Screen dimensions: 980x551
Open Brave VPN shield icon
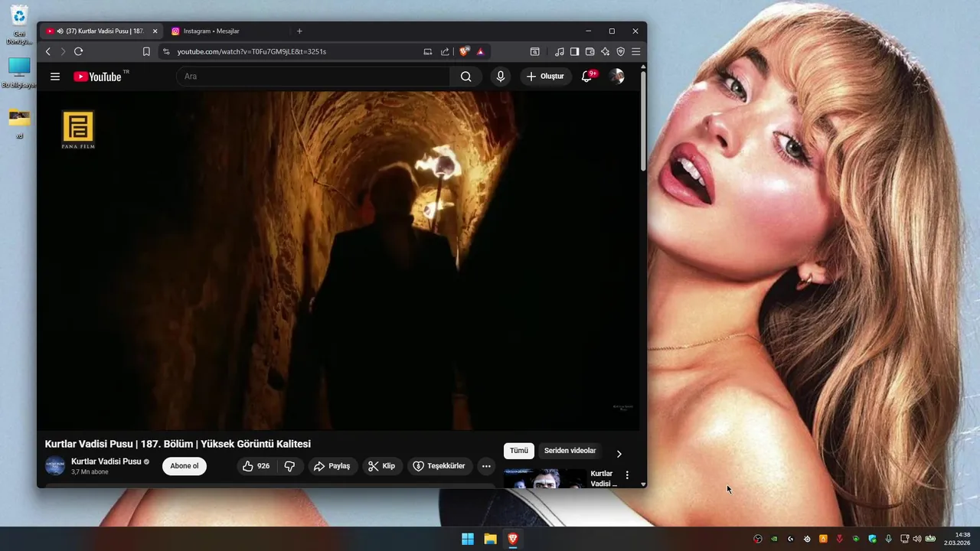pos(620,51)
